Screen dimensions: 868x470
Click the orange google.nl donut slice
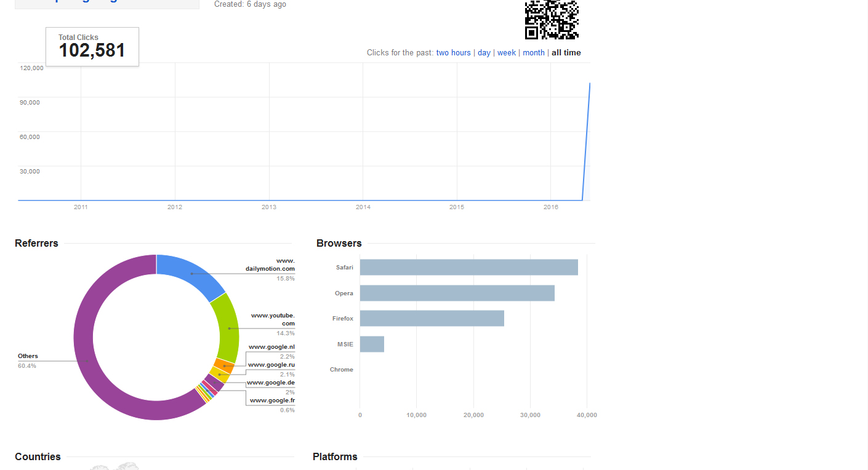[x=224, y=366]
